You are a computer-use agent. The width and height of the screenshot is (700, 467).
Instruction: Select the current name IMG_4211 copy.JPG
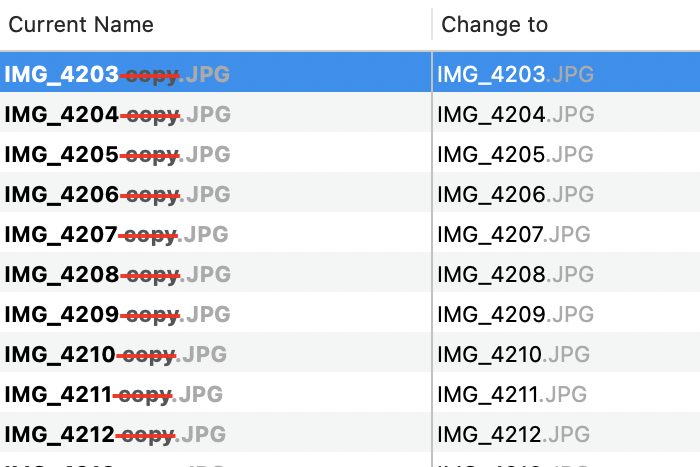(113, 395)
